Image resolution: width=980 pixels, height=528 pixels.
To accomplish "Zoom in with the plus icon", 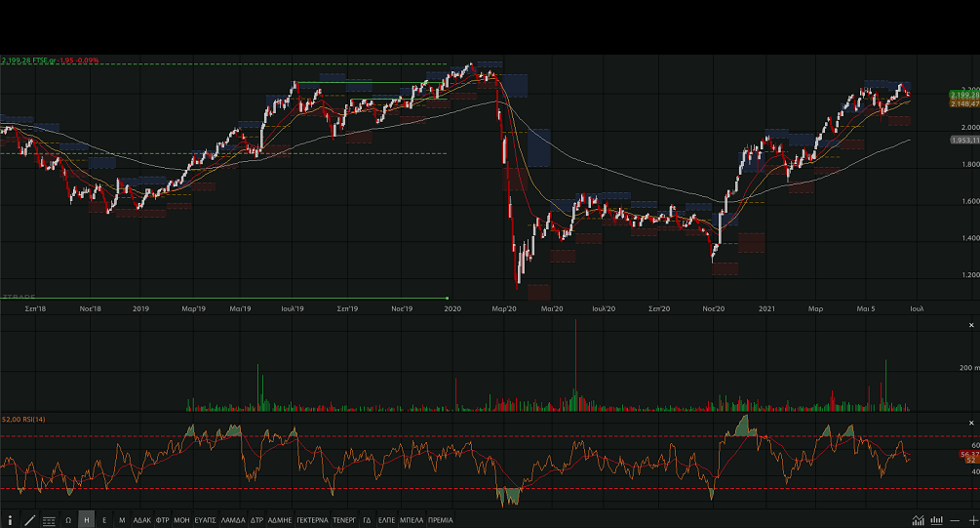I will point(972,520).
